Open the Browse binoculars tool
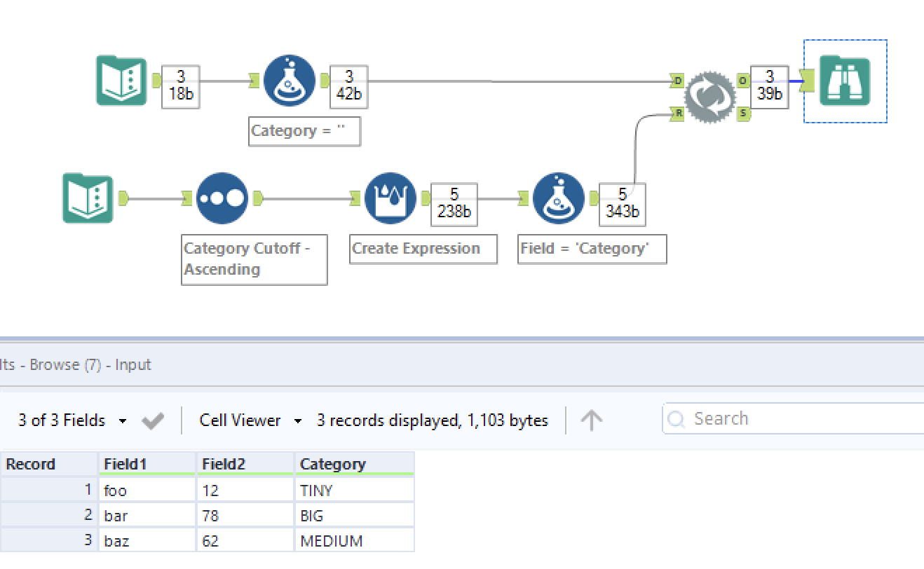 845,81
